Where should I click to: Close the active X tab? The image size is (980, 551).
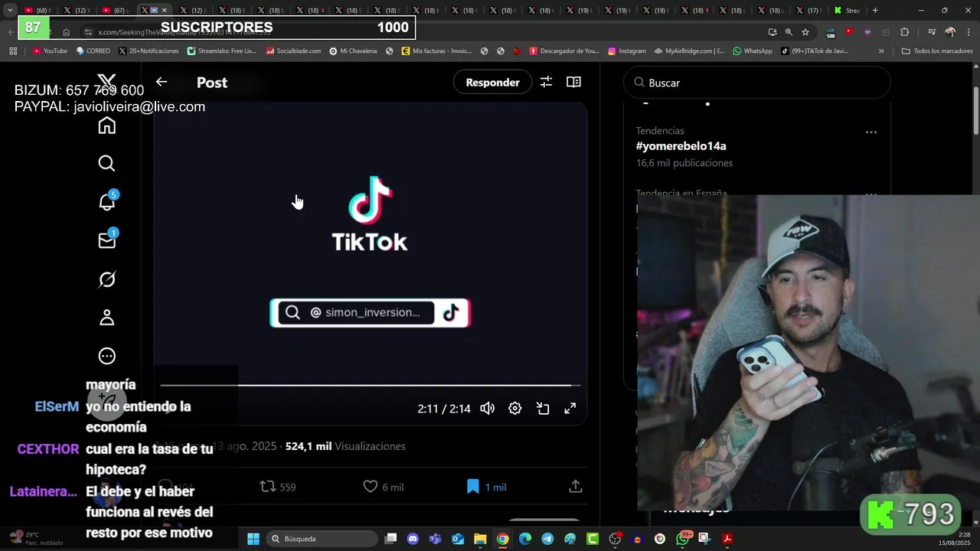(x=164, y=11)
